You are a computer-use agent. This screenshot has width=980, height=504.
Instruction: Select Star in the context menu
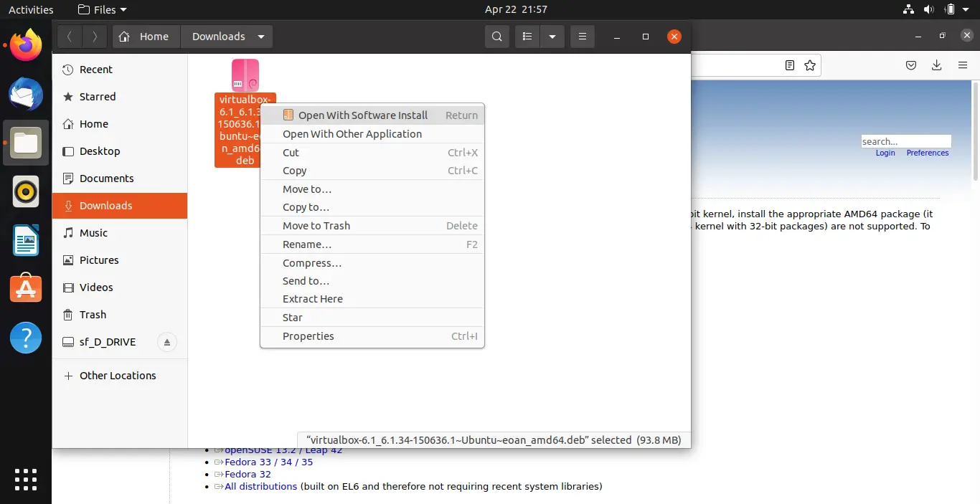pyautogui.click(x=372, y=318)
